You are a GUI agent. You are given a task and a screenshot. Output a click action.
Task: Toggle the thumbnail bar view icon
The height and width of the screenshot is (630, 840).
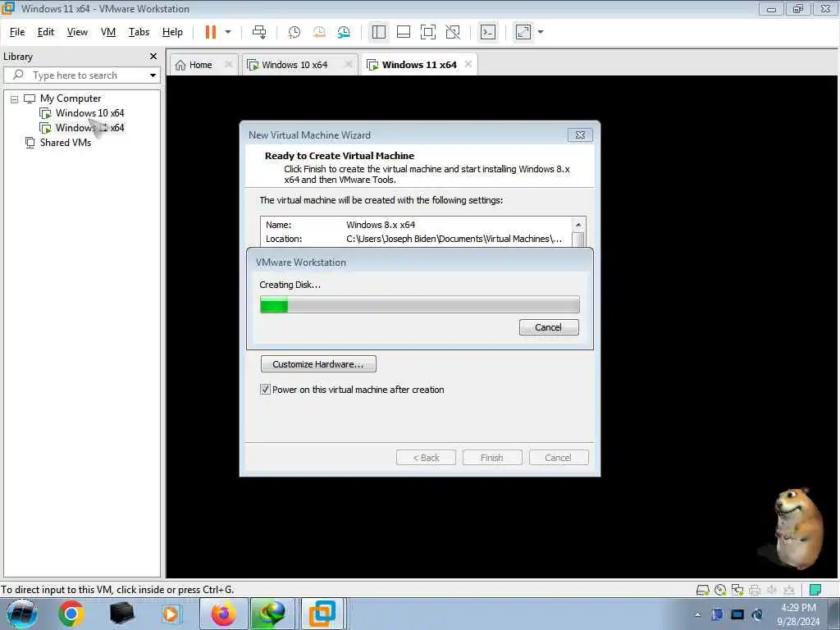tap(404, 32)
